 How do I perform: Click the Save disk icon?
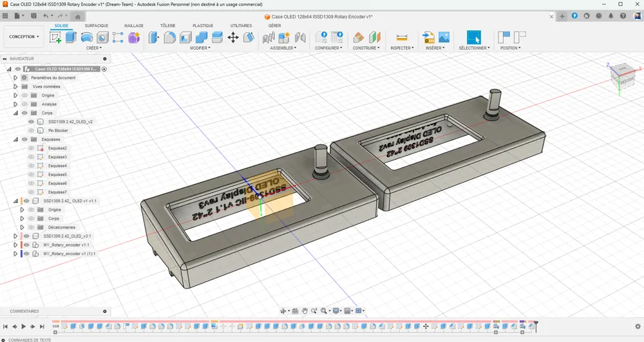[x=33, y=16]
